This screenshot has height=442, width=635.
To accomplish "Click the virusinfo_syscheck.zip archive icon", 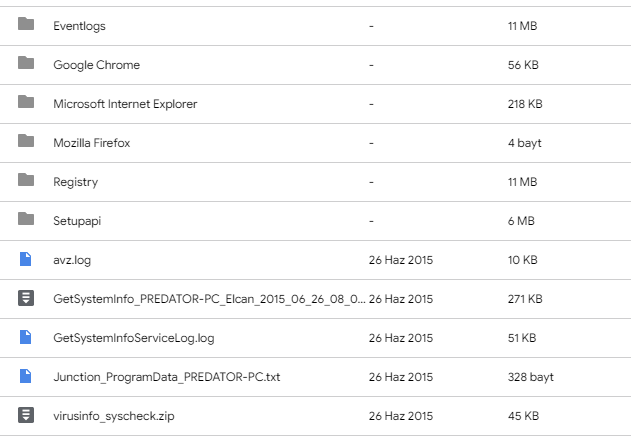I will (x=26, y=415).
